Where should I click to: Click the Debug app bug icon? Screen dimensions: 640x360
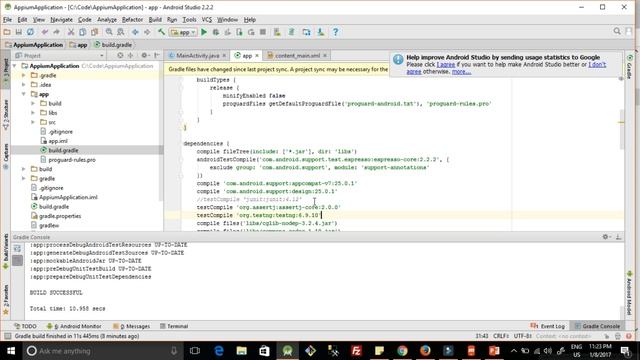pos(216,32)
